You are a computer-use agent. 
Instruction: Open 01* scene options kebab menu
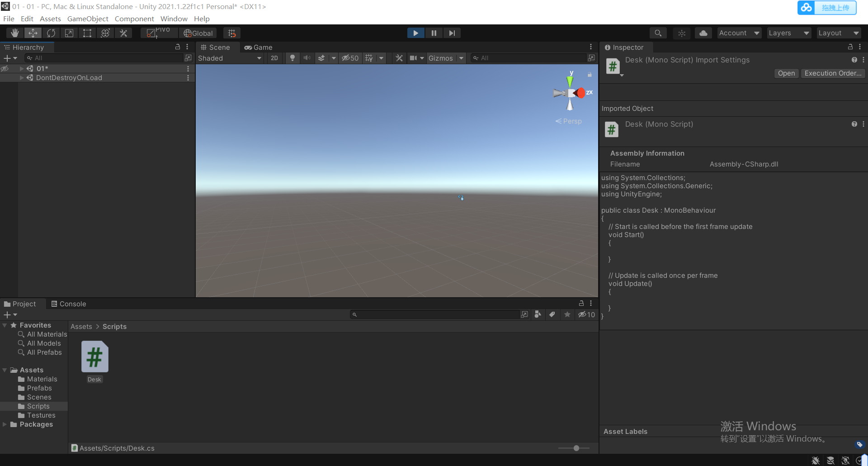[188, 68]
